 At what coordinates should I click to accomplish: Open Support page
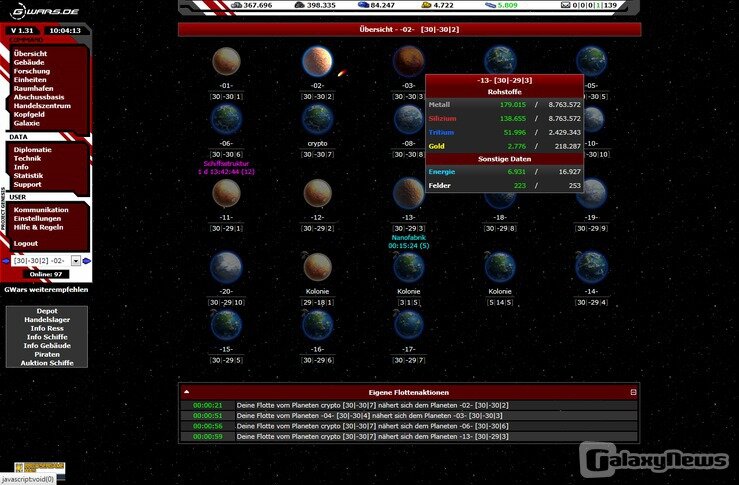27,185
